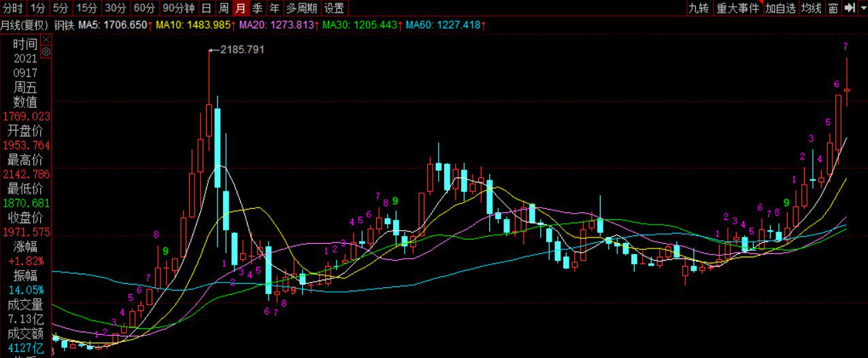Click the jump-to-end arrow icon

[x=849, y=8]
